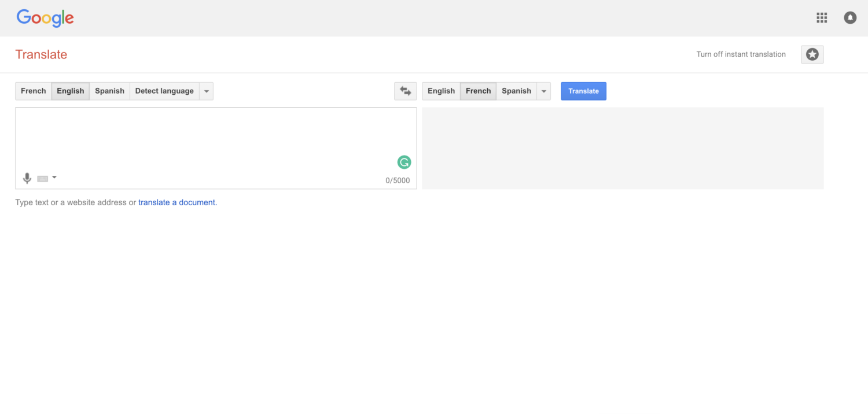Turn off instant translation

(741, 54)
